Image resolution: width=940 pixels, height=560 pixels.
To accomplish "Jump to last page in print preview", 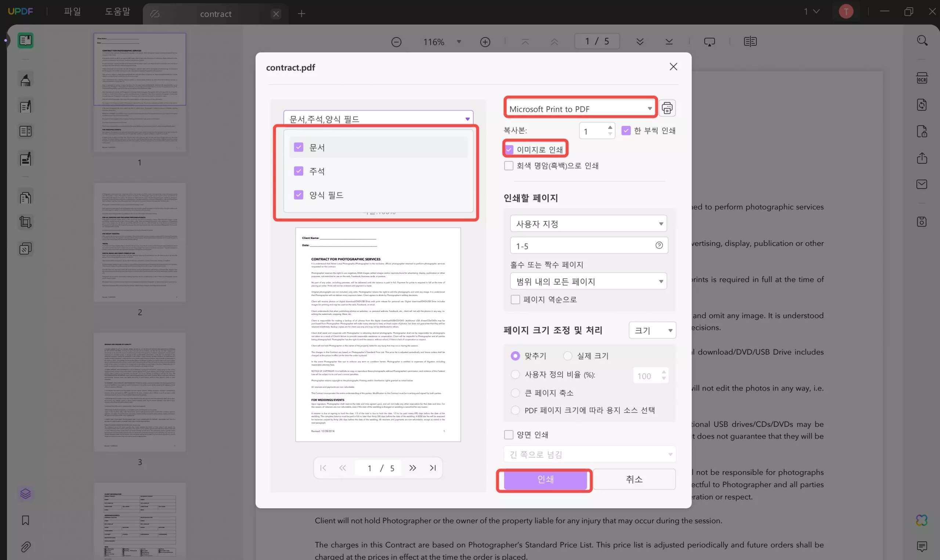I will point(433,468).
